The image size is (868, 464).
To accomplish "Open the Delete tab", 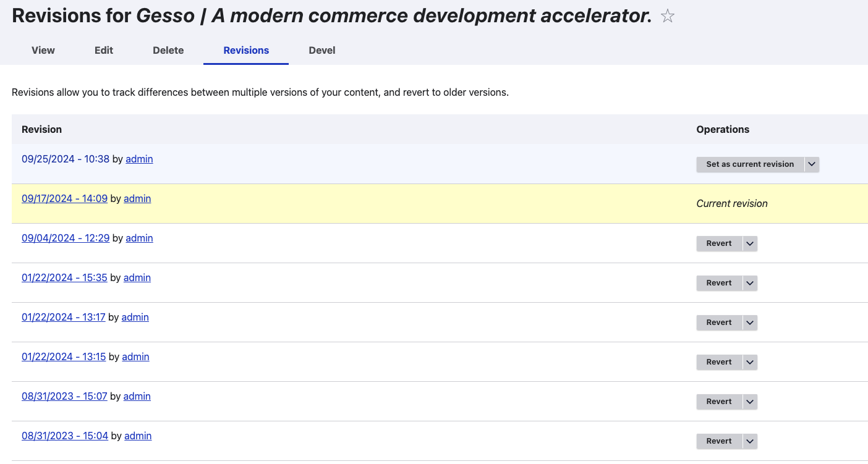I will (168, 51).
